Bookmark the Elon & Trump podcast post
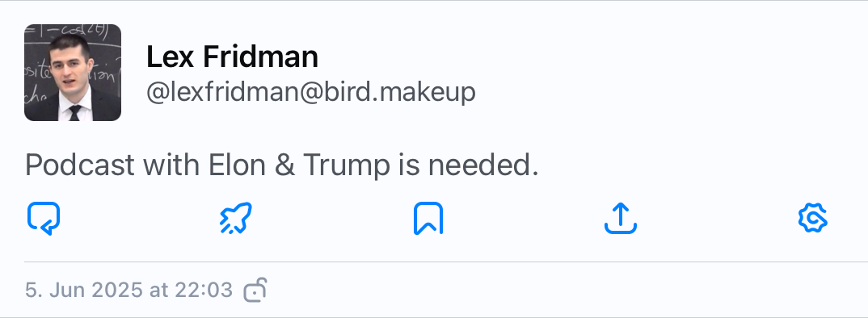 coord(428,219)
